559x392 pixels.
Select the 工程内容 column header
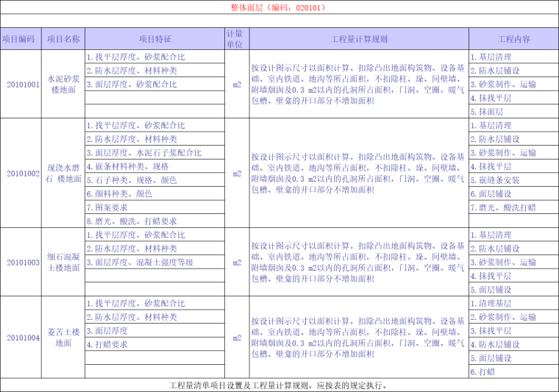pyautogui.click(x=513, y=39)
